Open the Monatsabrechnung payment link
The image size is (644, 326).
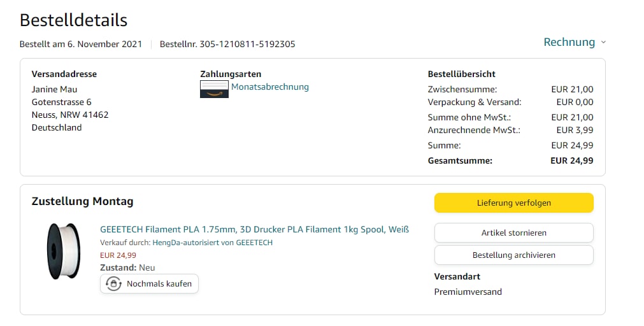coord(269,87)
